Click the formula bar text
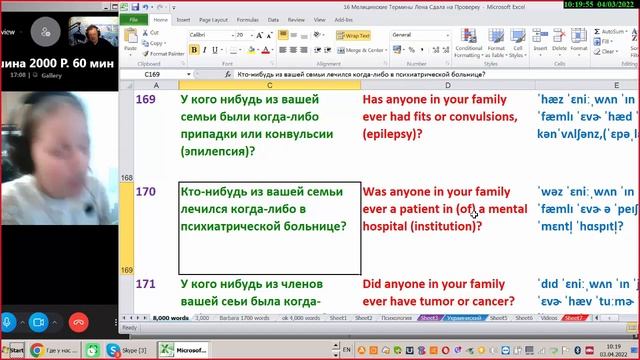The width and height of the screenshot is (640, 360). [x=362, y=74]
